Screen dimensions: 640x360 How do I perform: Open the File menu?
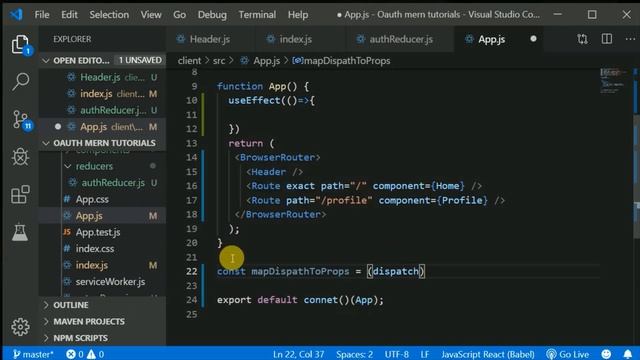pos(42,15)
